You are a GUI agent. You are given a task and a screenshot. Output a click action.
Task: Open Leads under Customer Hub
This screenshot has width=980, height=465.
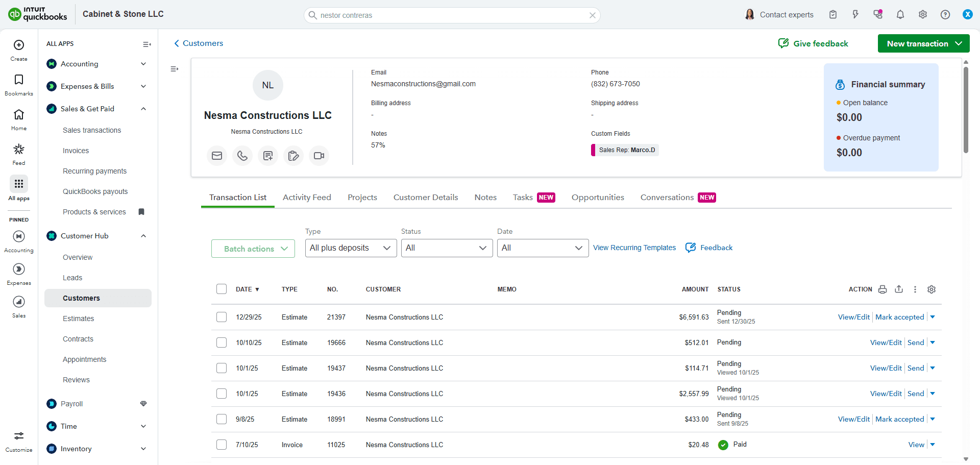(72, 278)
